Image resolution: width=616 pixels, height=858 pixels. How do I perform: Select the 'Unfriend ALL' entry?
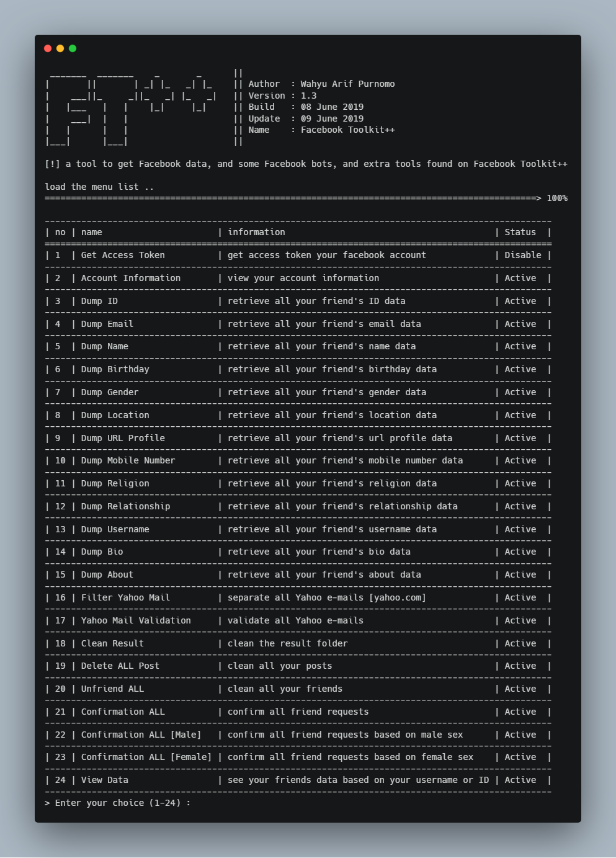coord(112,689)
